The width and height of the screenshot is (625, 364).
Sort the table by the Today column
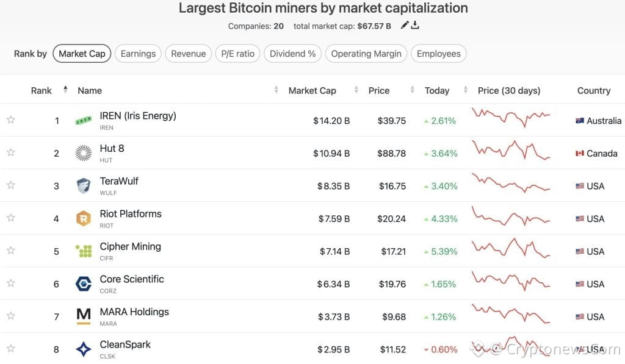coord(437,91)
